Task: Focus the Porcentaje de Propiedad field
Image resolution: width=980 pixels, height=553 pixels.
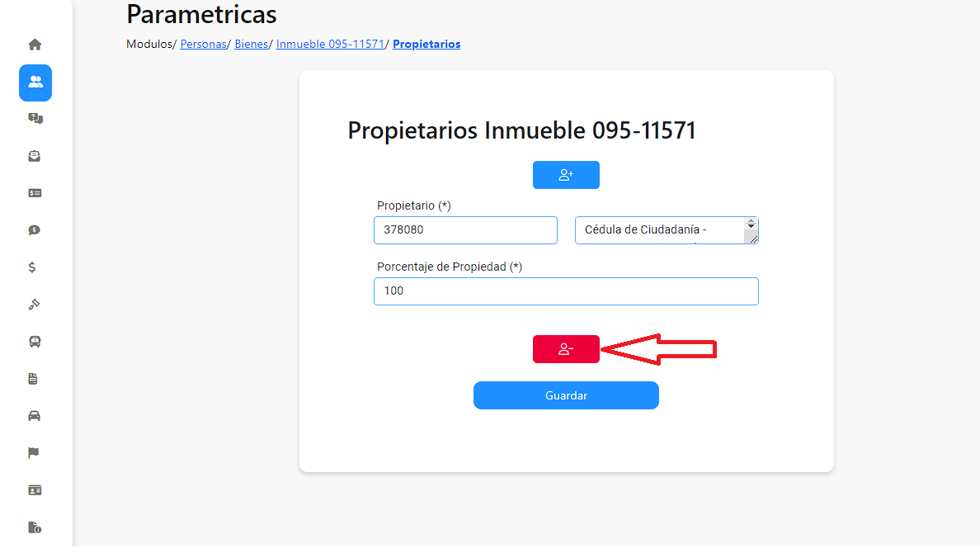Action: (566, 291)
